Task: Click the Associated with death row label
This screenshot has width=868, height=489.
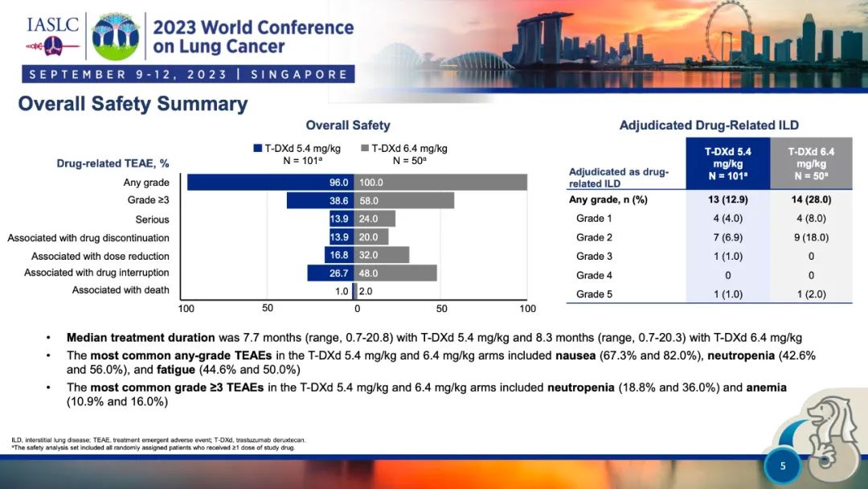Action: pyautogui.click(x=121, y=290)
